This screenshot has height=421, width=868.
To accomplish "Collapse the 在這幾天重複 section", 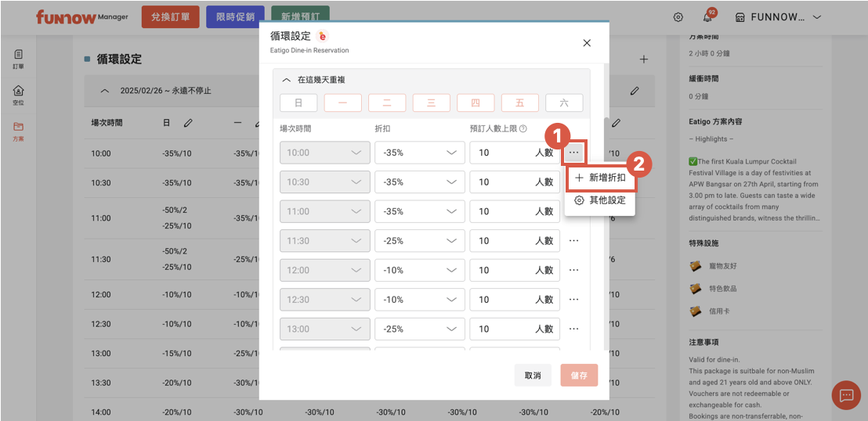I will click(x=286, y=80).
